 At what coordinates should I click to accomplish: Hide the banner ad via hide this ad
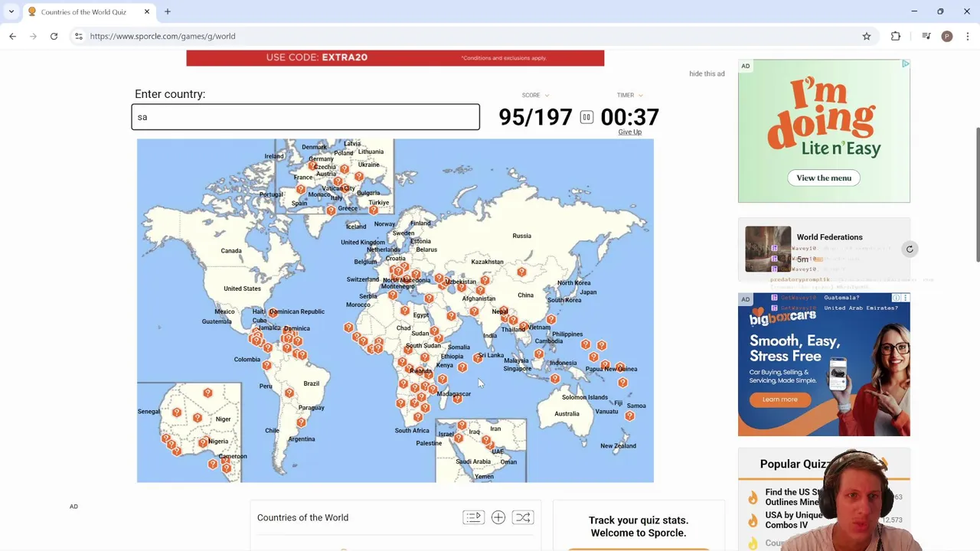pos(707,73)
